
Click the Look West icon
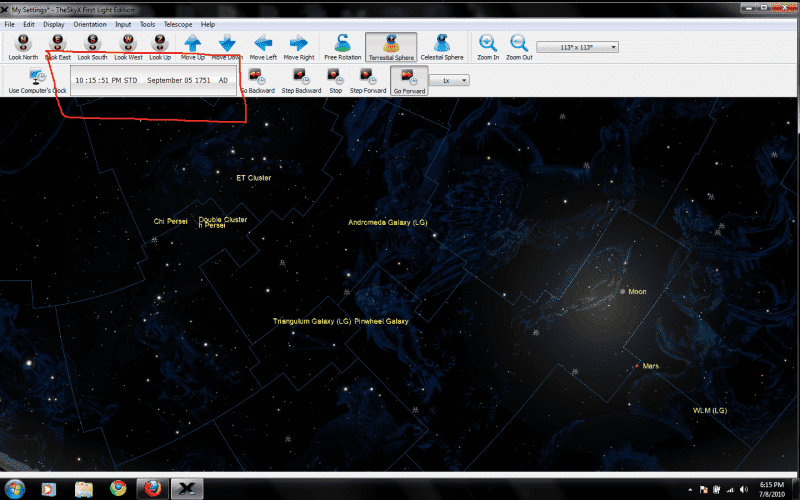[126, 43]
